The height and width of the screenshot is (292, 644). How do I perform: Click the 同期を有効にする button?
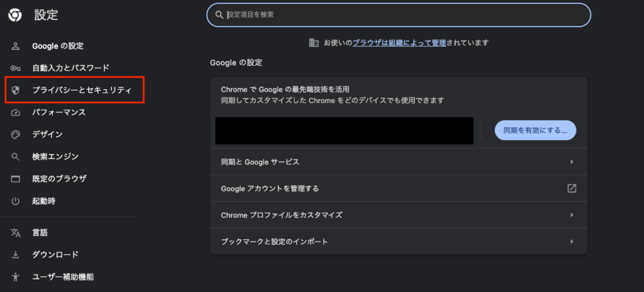tap(535, 131)
